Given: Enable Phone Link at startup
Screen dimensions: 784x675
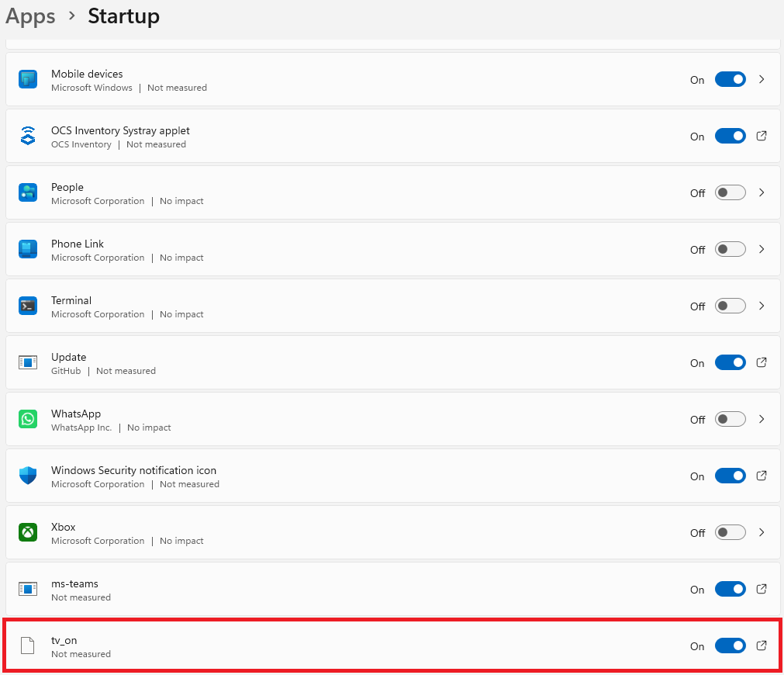Looking at the screenshot, I should tap(730, 249).
